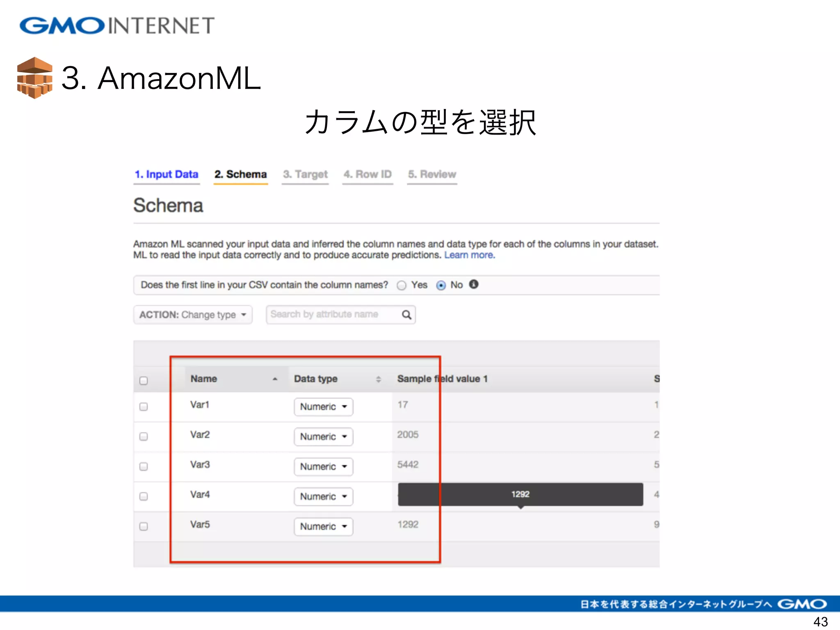Screen dimensions: 840x630
Task: Click sample value 1292 in Var5 row
Action: point(408,525)
